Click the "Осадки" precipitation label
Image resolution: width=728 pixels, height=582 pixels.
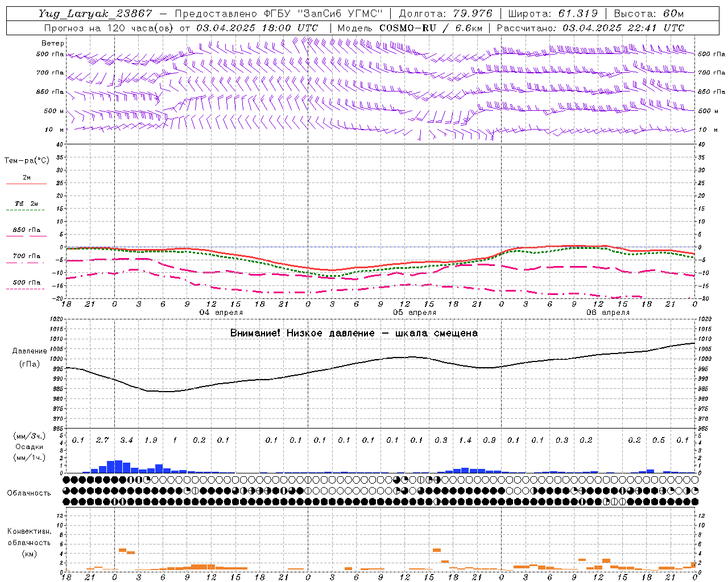coord(30,447)
